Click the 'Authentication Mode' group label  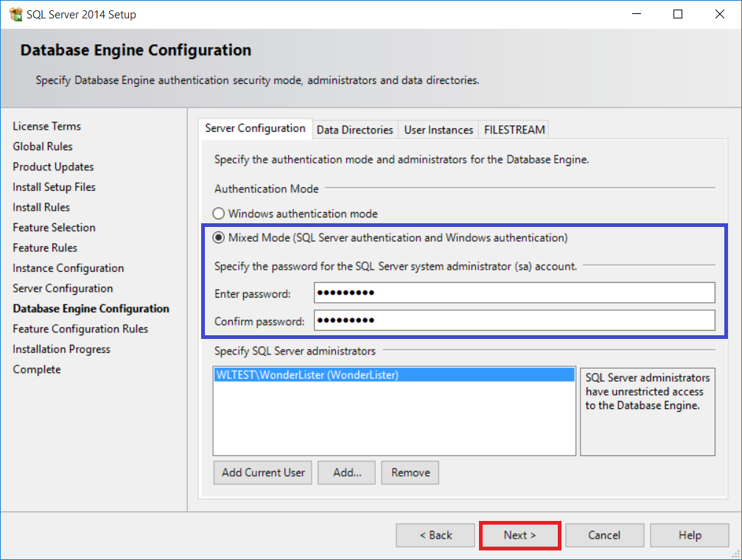[x=267, y=189]
